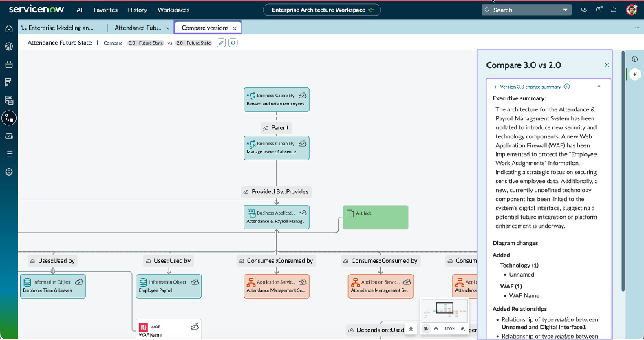Toggle the AI summary sparkle panel icon

coord(635,74)
